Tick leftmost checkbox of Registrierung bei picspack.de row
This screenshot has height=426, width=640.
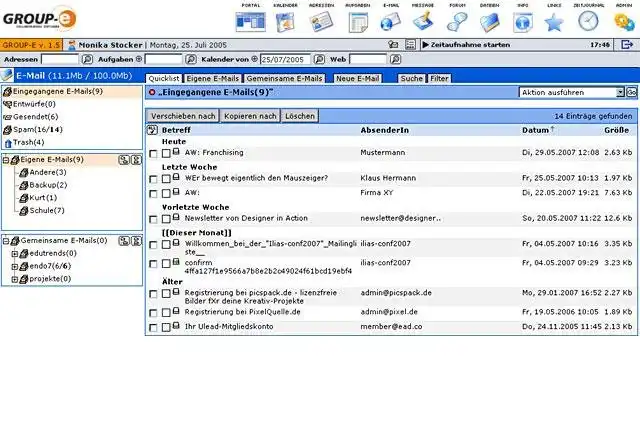tap(153, 294)
